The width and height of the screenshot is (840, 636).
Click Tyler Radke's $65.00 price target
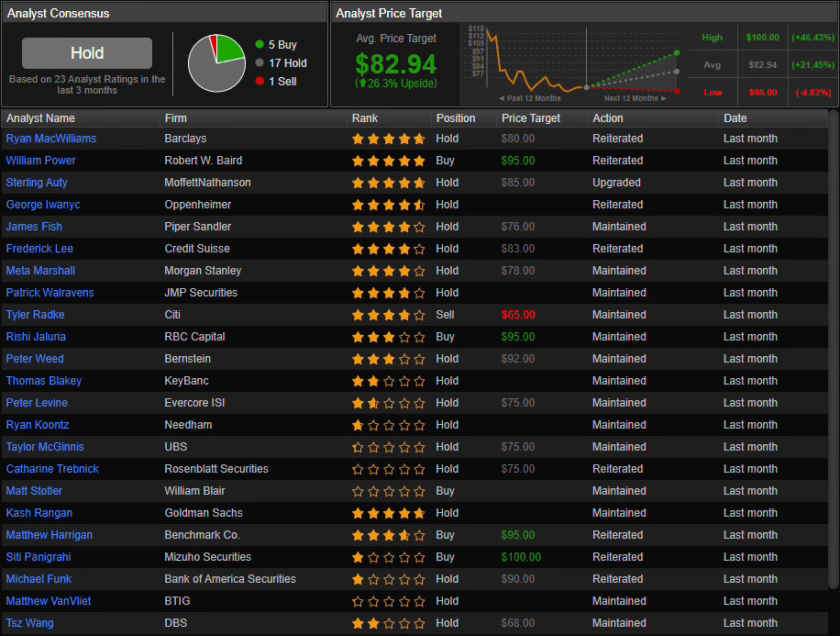[518, 315]
